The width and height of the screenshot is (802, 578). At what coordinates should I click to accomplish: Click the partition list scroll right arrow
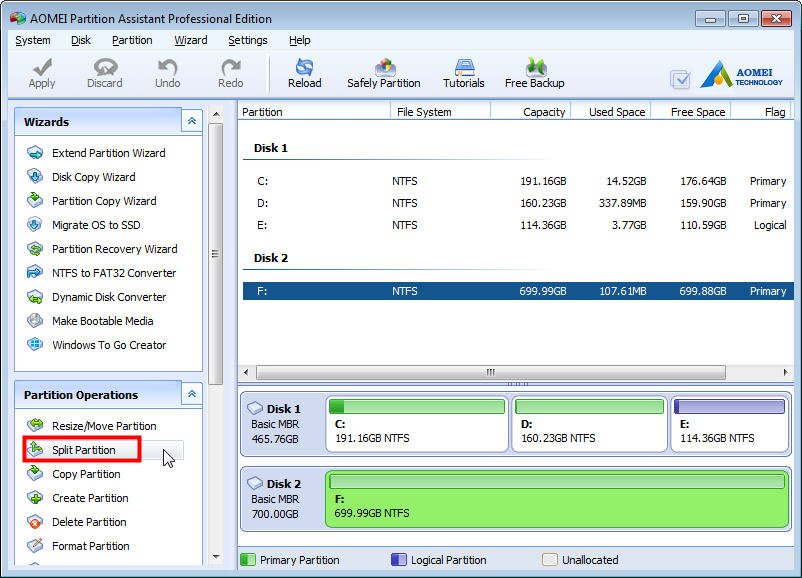785,372
